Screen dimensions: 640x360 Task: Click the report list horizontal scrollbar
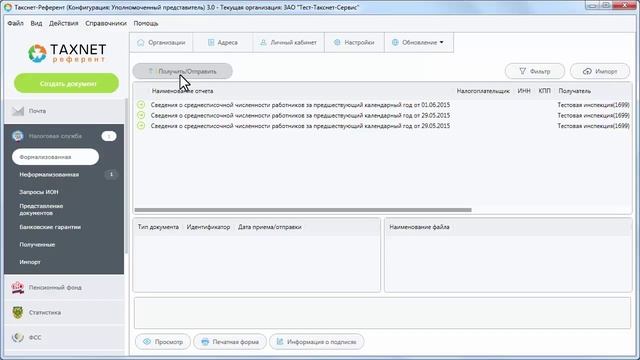tap(303, 210)
